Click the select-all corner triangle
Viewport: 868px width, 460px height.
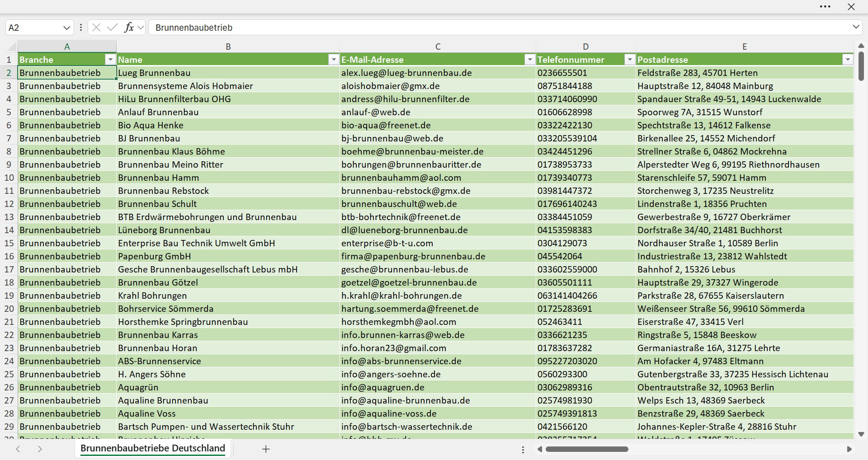coord(11,46)
